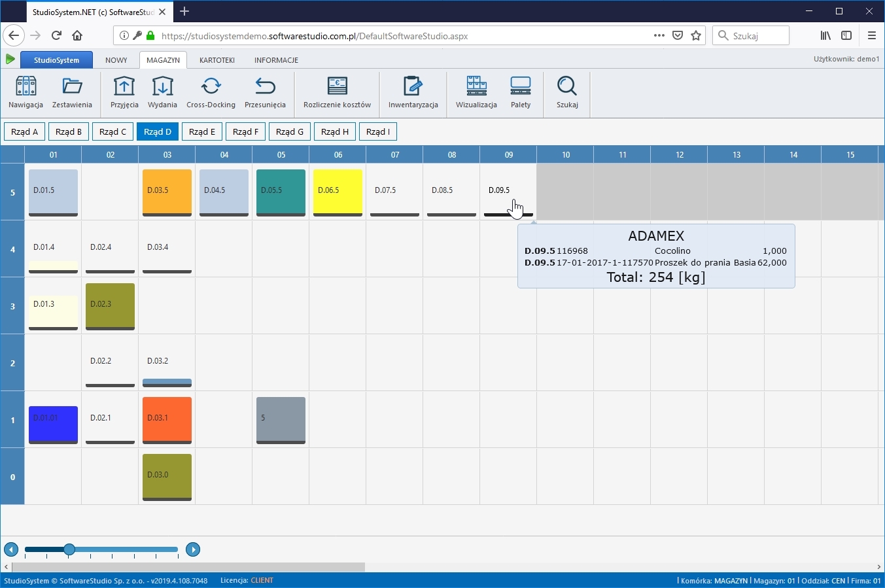Screen dimensions: 885x588
Task: Start Inwentaryzacja (stocktaking)
Action: [x=413, y=93]
